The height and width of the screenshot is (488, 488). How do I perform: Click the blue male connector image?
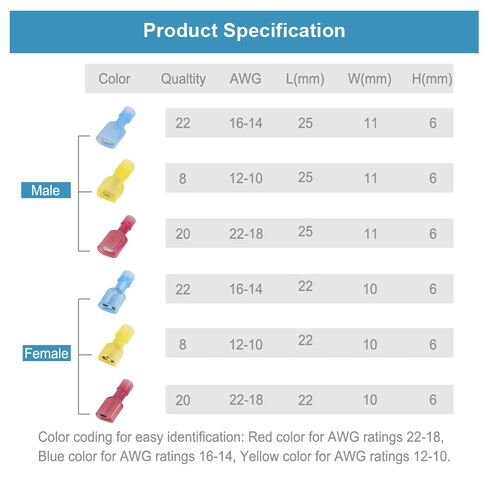pyautogui.click(x=116, y=127)
